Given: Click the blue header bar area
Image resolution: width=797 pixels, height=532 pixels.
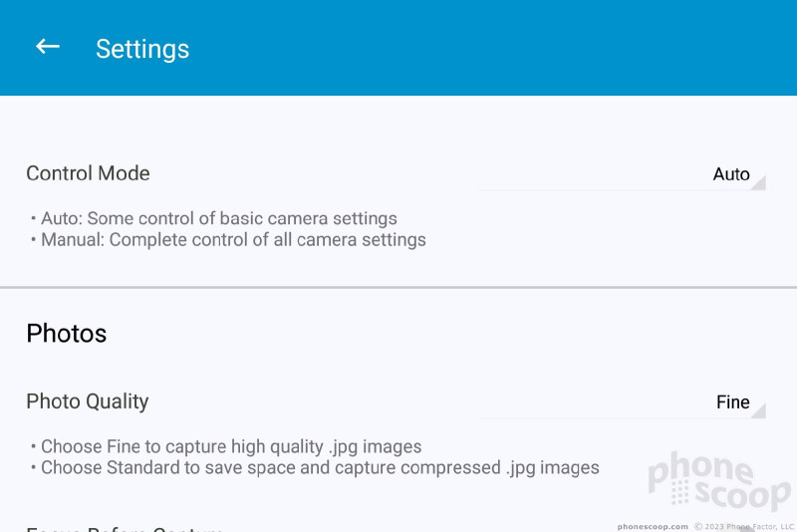Looking at the screenshot, I should pyautogui.click(x=398, y=48).
